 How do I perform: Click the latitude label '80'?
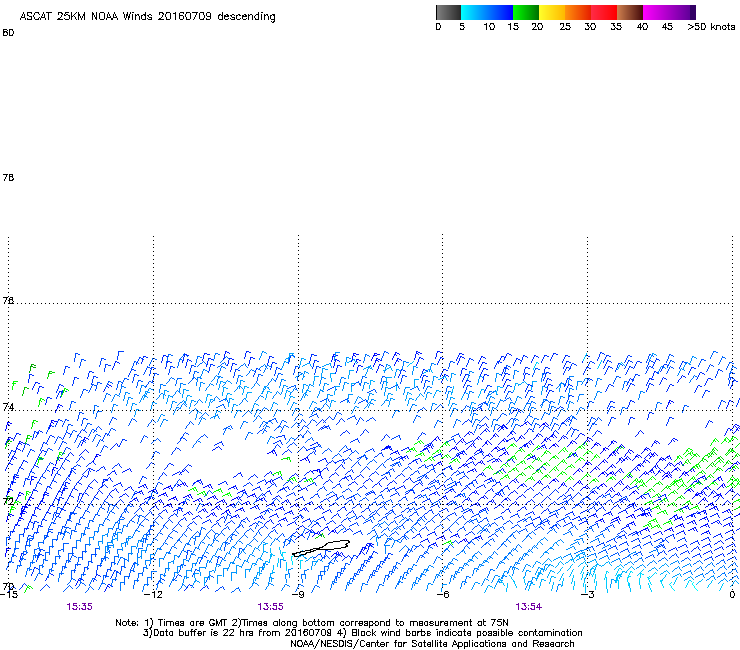[x=8, y=33]
